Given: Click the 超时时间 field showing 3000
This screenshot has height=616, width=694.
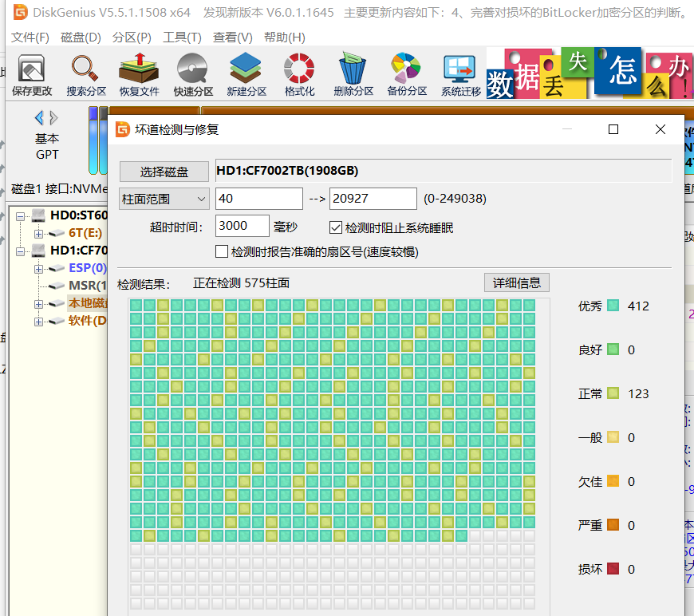Looking at the screenshot, I should 243,226.
